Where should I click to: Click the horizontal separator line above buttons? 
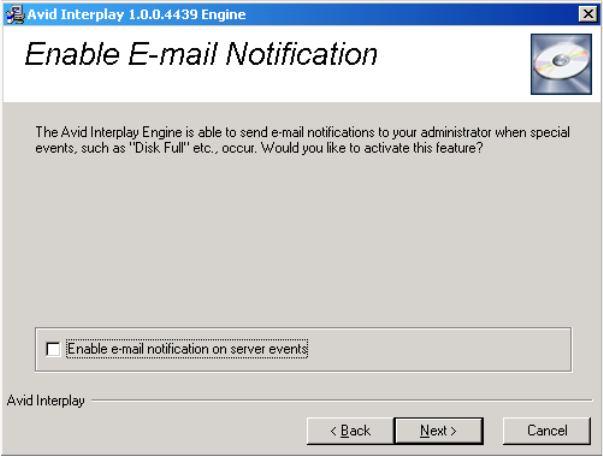click(x=340, y=401)
